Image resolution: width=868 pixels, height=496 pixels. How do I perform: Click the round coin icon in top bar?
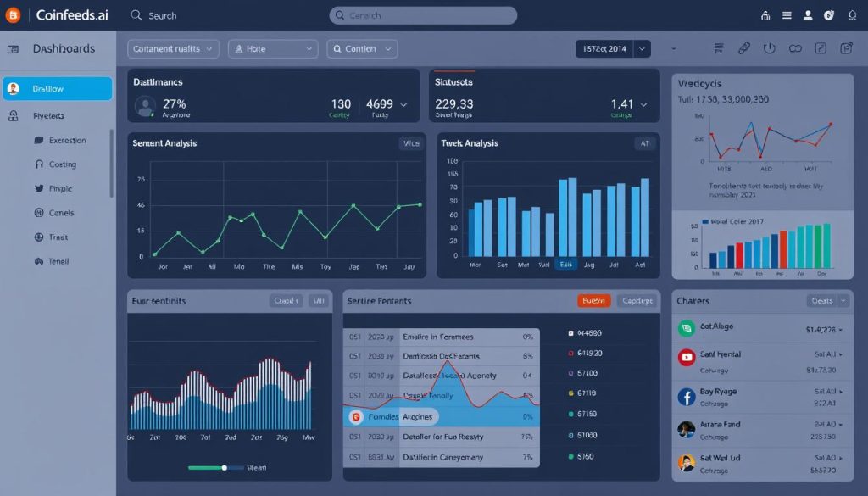[x=829, y=15]
